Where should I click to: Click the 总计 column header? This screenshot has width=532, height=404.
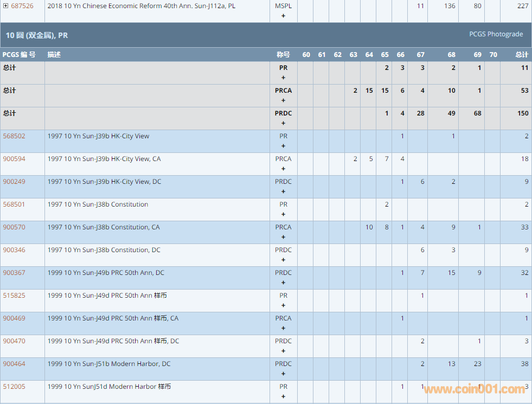coord(521,55)
